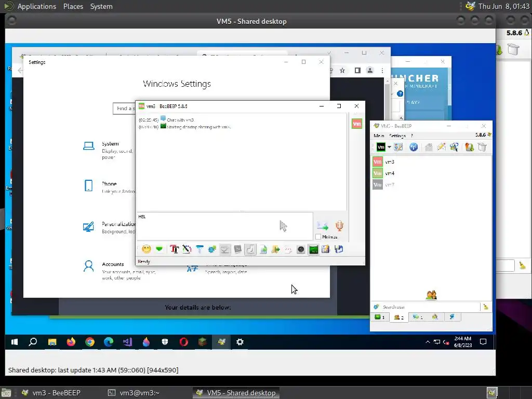Open the Places menu in top panel
This screenshot has height=399, width=532.
tap(73, 6)
